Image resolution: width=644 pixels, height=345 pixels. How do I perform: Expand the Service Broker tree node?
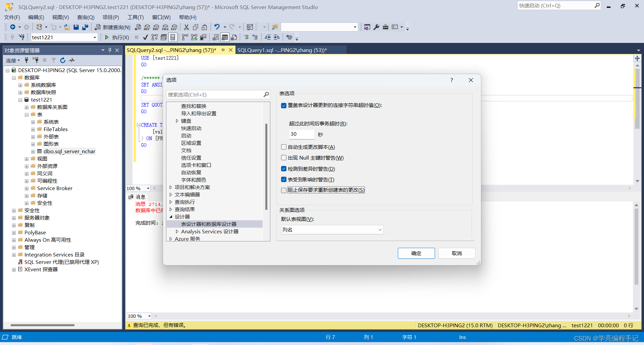coord(26,188)
